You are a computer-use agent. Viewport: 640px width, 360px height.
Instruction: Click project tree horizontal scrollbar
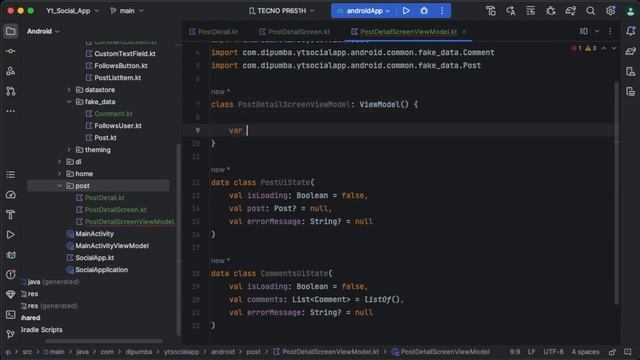[x=104, y=341]
